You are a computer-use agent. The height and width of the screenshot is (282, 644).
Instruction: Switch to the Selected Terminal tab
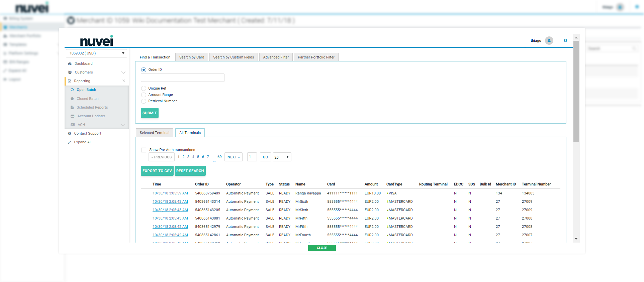[x=154, y=133]
